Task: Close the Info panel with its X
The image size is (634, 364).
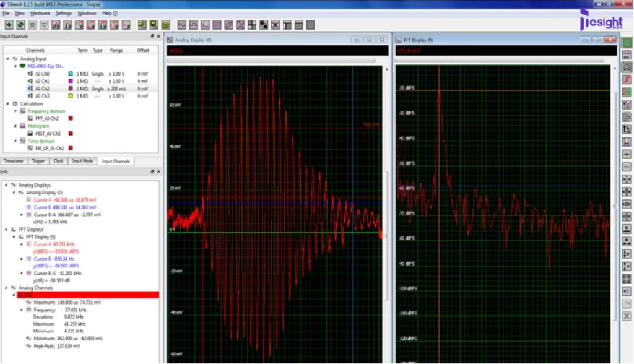Action: [158, 171]
